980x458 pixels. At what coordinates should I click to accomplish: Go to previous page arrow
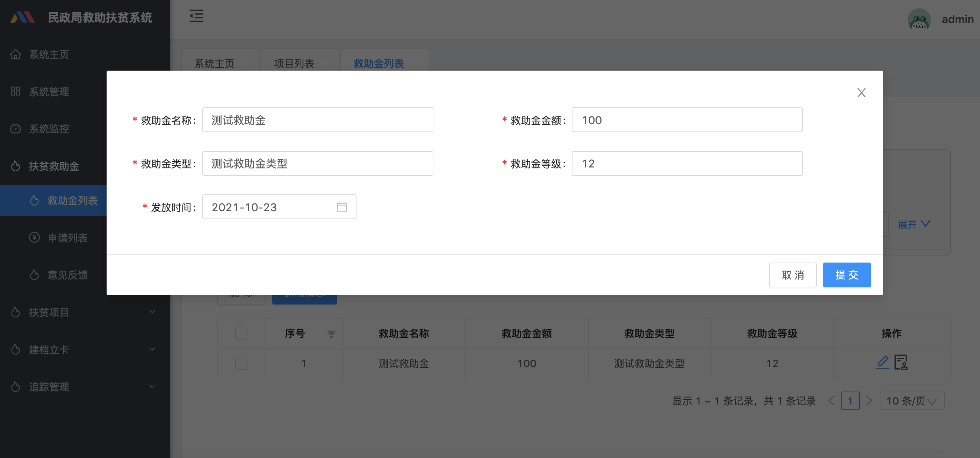coord(831,401)
